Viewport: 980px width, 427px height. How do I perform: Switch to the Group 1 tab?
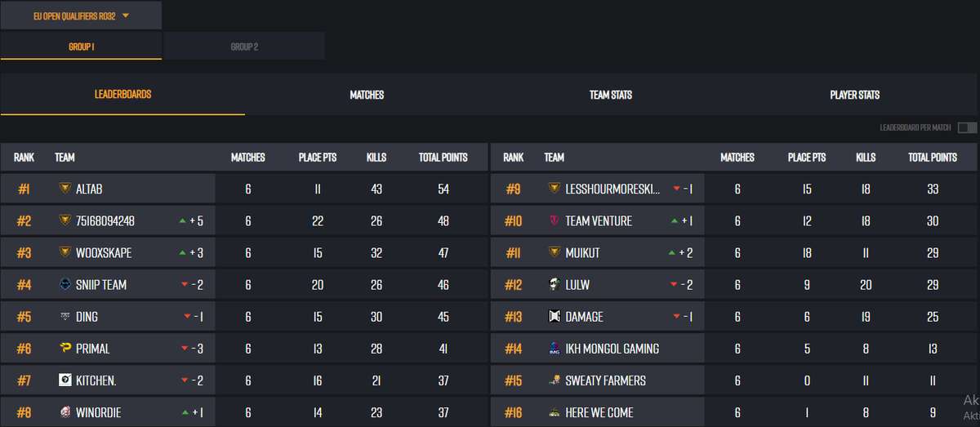pos(81,47)
